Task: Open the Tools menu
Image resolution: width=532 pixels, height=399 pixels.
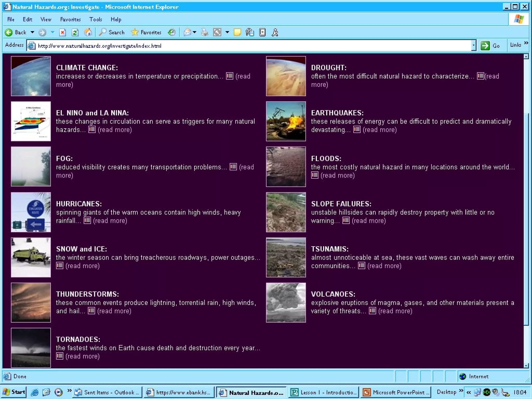Action: 96,19
